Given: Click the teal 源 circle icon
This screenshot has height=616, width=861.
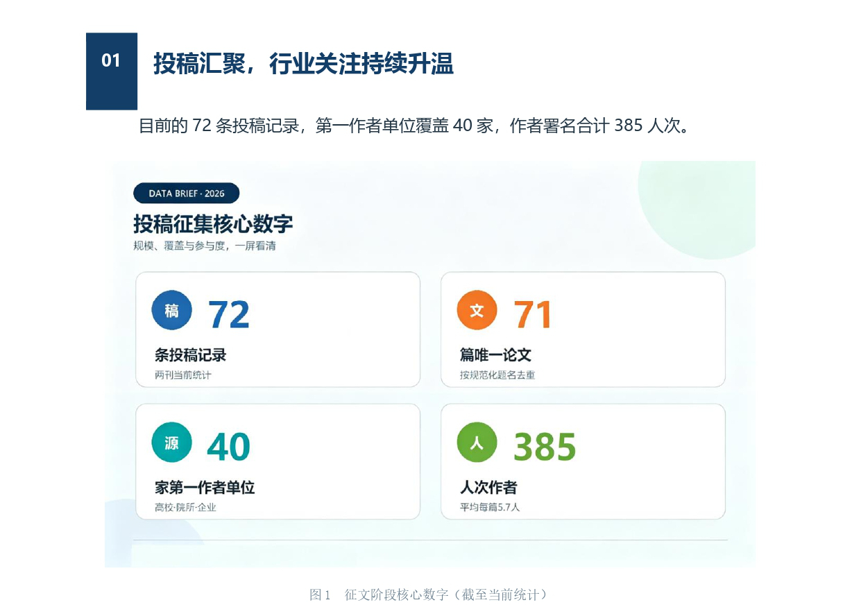Looking at the screenshot, I should [172, 443].
